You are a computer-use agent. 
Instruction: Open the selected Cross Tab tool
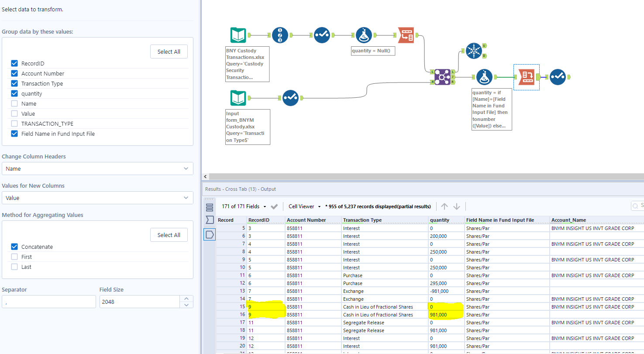(526, 76)
